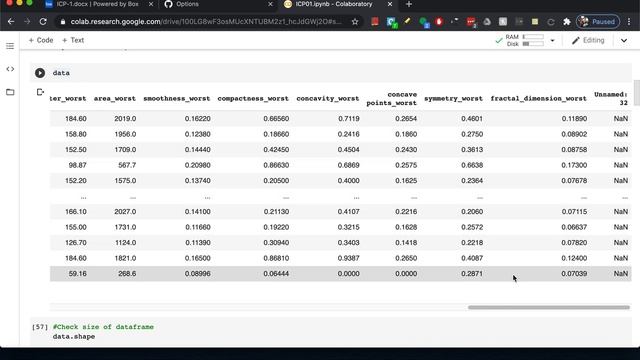
Task: Click the symmetry_worst column header
Action: click(453, 98)
